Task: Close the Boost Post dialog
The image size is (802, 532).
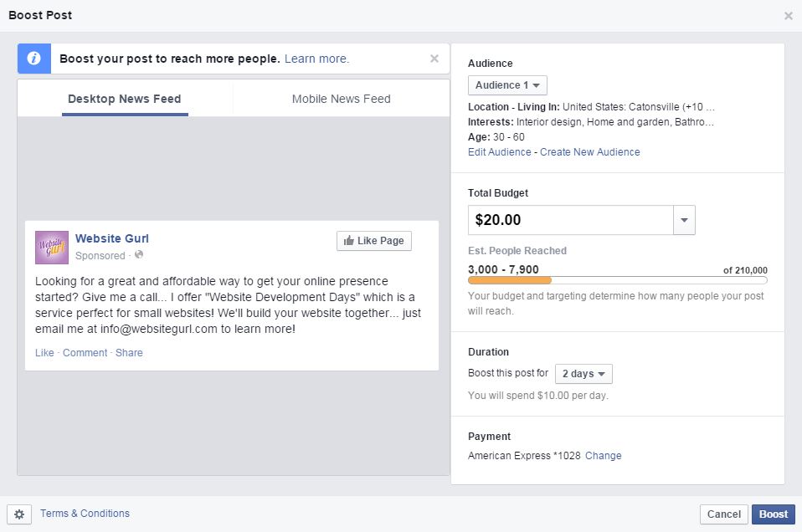Action: pos(788,16)
